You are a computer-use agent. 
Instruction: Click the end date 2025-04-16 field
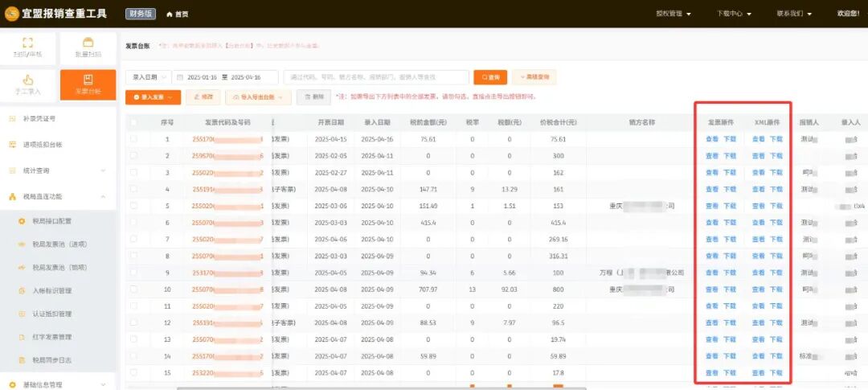(246, 77)
